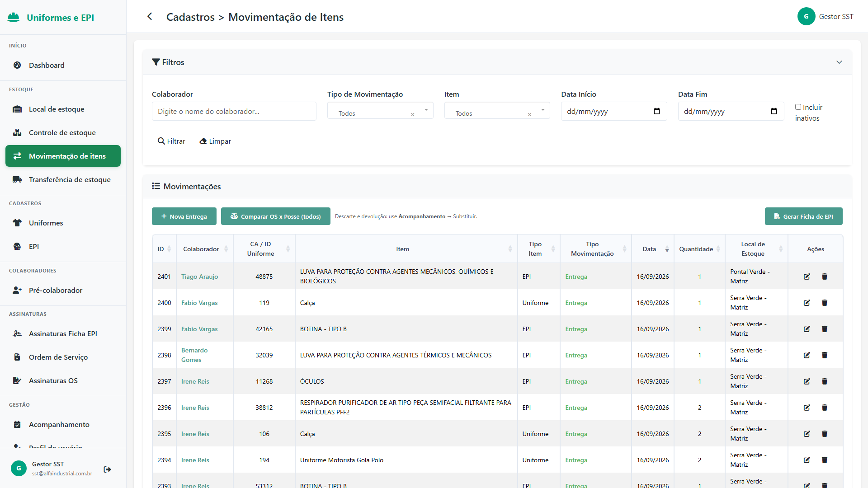Click the back arrow next to Cadastros
Viewport: 868px width, 488px height.
tap(150, 17)
